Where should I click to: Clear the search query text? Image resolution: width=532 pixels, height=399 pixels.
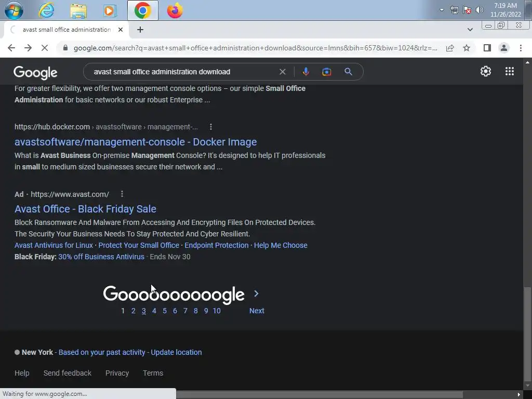282,72
